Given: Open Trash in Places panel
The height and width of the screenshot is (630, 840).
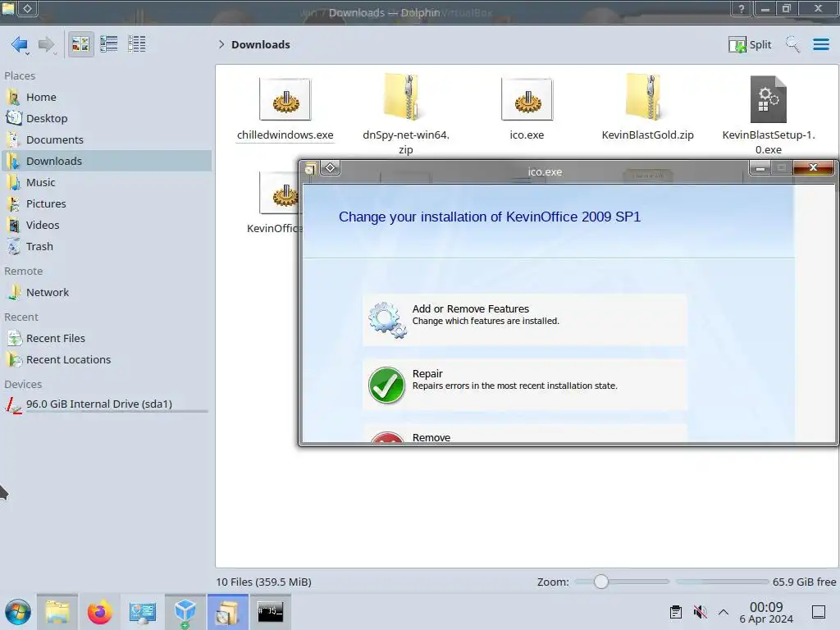Looking at the screenshot, I should coord(106,247).
